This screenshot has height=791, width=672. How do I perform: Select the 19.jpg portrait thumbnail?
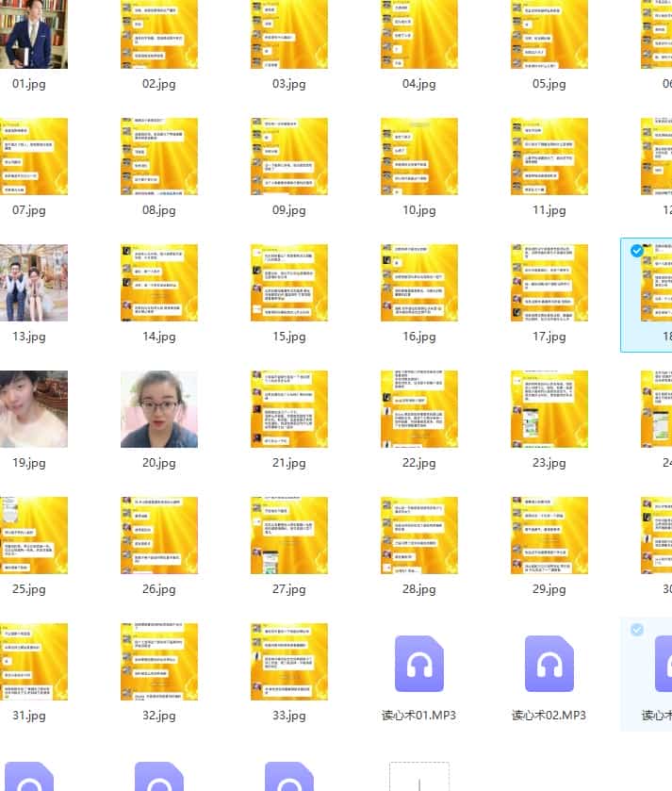34,409
